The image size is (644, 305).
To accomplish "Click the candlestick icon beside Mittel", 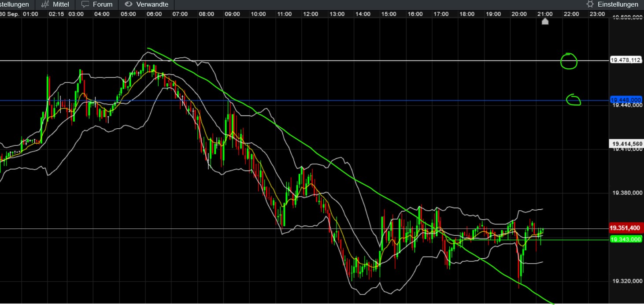I will 45,4.
